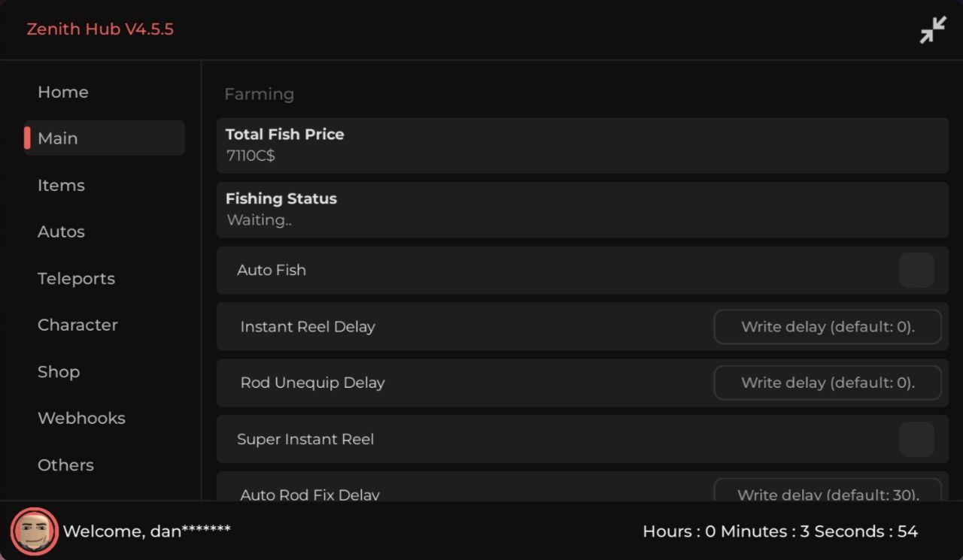Image resolution: width=963 pixels, height=560 pixels.
Task: Click the Total Fish Price panel
Action: click(582, 145)
